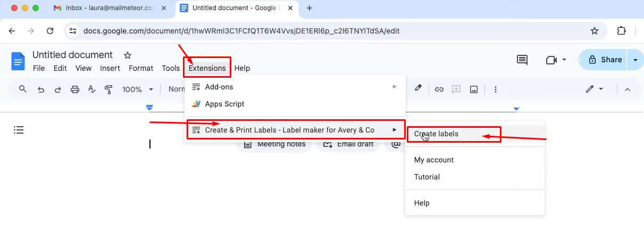This screenshot has width=644, height=238.
Task: Show document outline icon
Action: 19,130
